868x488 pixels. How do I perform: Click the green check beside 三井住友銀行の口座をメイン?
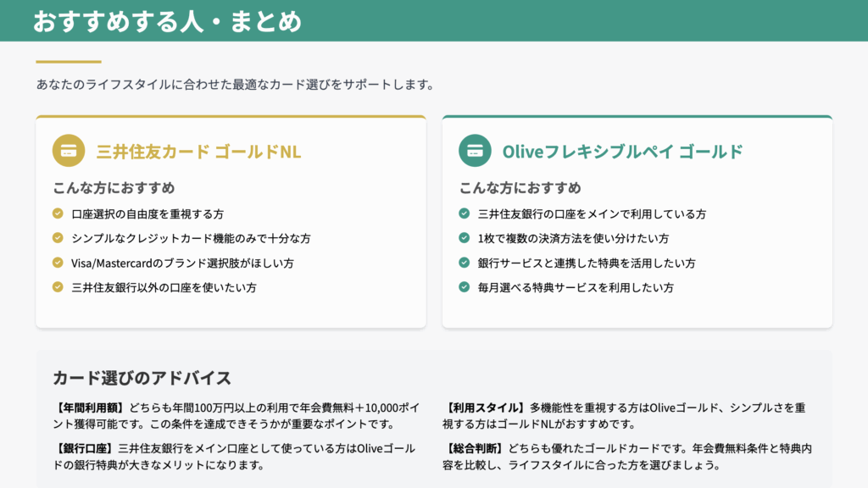click(465, 214)
